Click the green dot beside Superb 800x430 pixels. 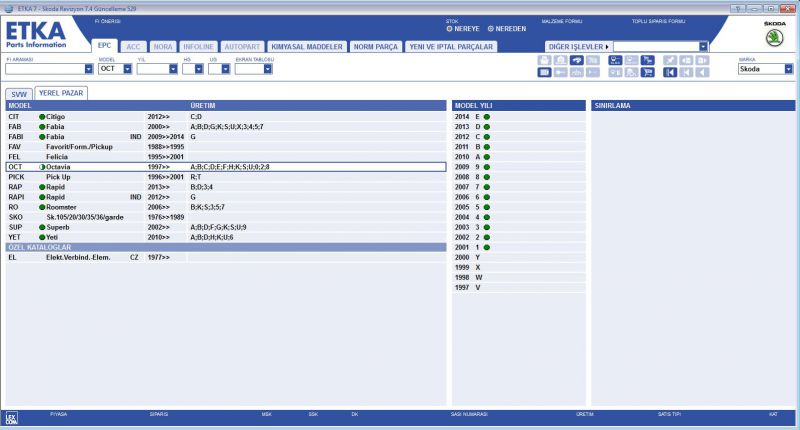[42, 227]
